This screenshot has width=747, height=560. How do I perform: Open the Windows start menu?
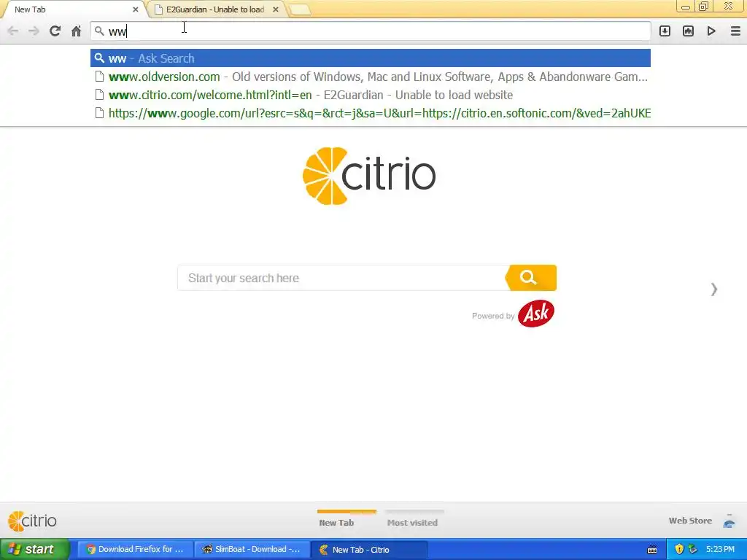34,549
